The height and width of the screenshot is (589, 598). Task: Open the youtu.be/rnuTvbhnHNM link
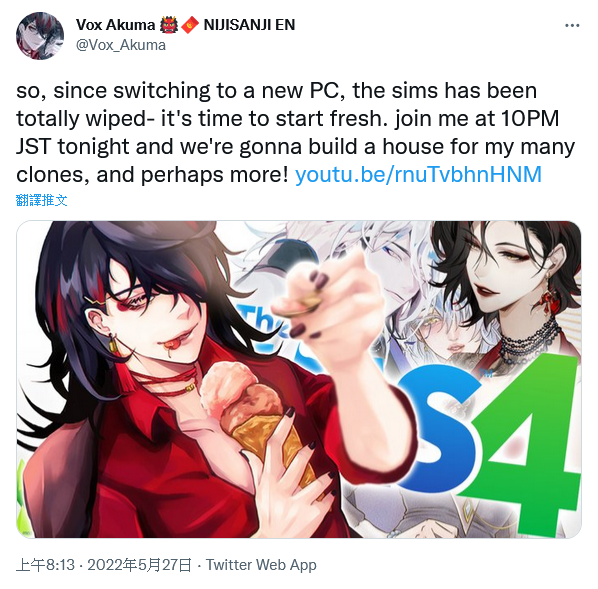click(x=418, y=175)
